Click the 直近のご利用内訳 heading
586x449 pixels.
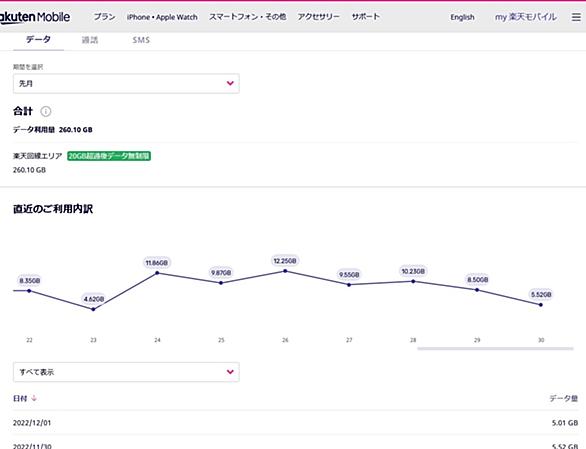(x=53, y=209)
